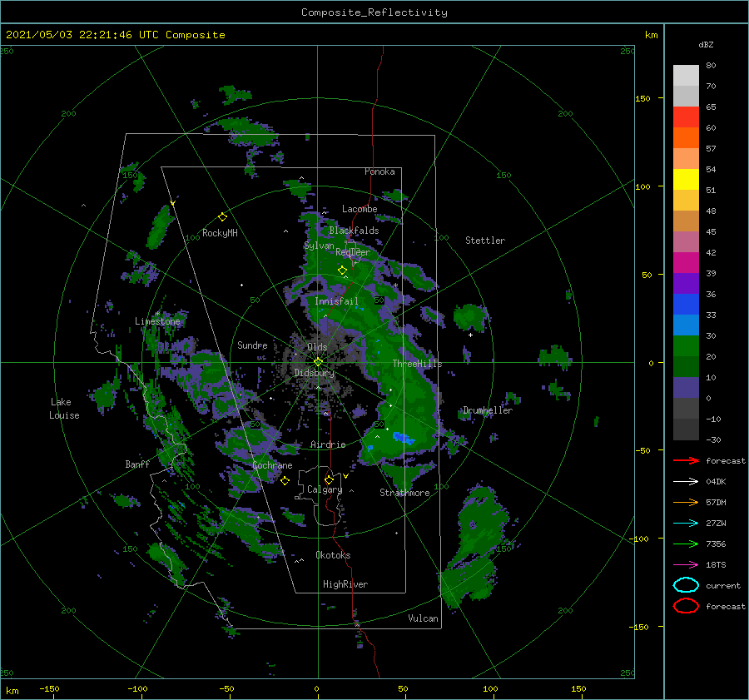Click the Strathmore town label
Screen dimensions: 749x700
[x=404, y=493]
